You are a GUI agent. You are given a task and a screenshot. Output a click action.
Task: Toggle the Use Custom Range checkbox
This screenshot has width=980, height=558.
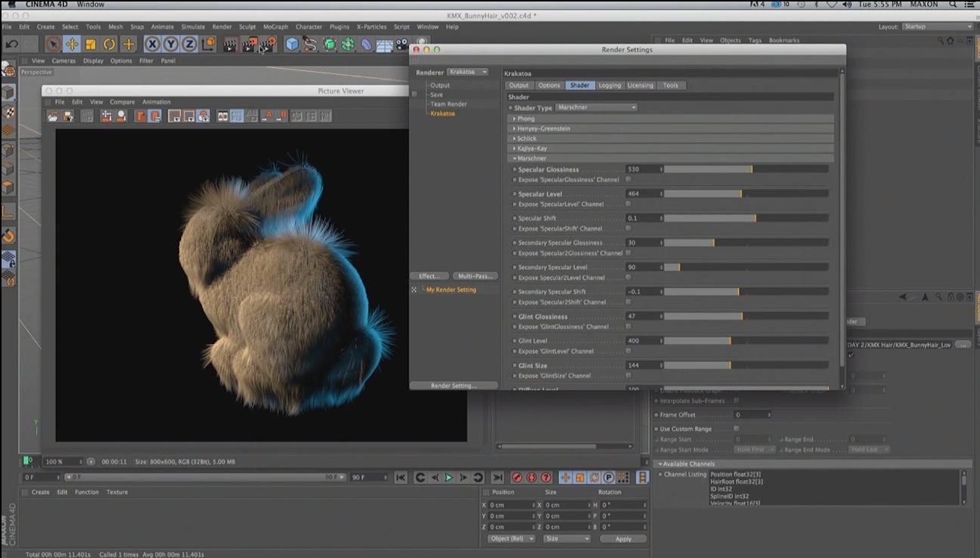point(737,429)
